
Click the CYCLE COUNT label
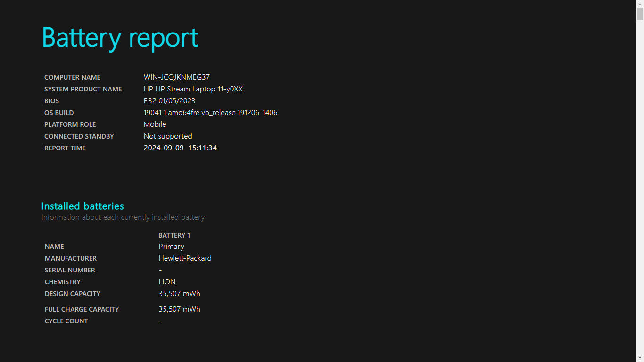pyautogui.click(x=66, y=321)
